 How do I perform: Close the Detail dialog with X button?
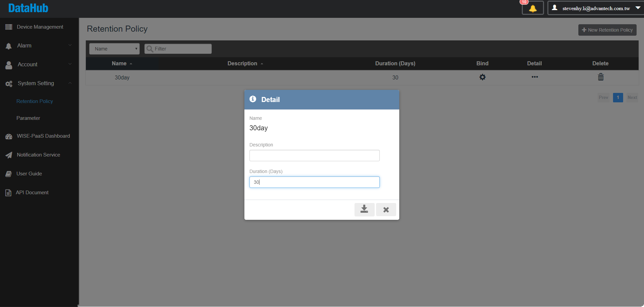[386, 209]
